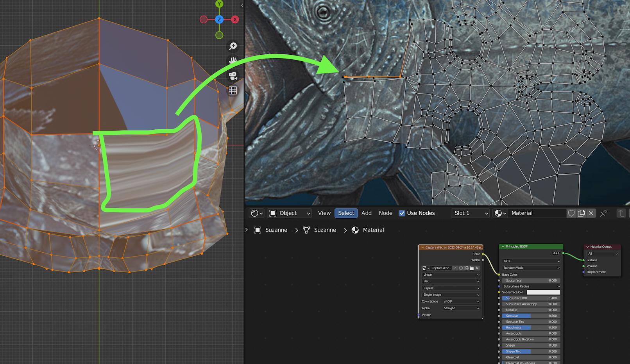This screenshot has width=630, height=364.
Task: Click the Material name field
Action: click(537, 213)
